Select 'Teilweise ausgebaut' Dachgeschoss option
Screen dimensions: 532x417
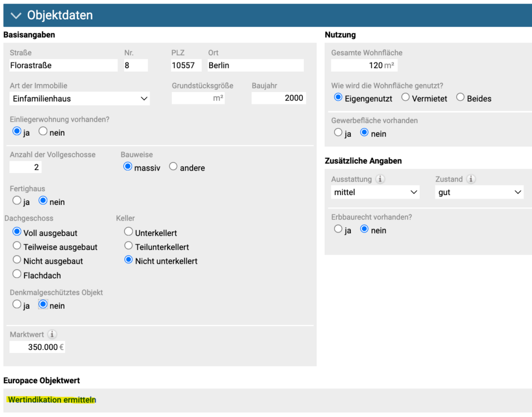point(17,246)
